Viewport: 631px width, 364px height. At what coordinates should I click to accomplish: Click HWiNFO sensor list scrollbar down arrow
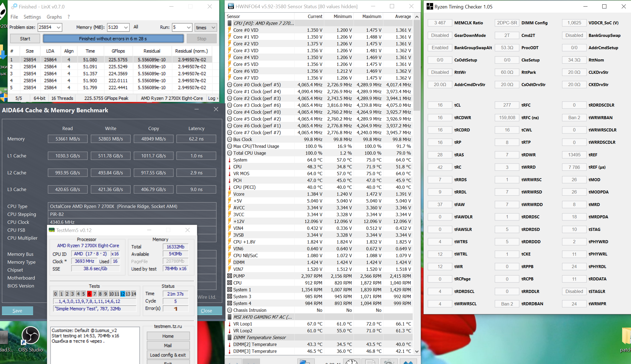tap(417, 351)
